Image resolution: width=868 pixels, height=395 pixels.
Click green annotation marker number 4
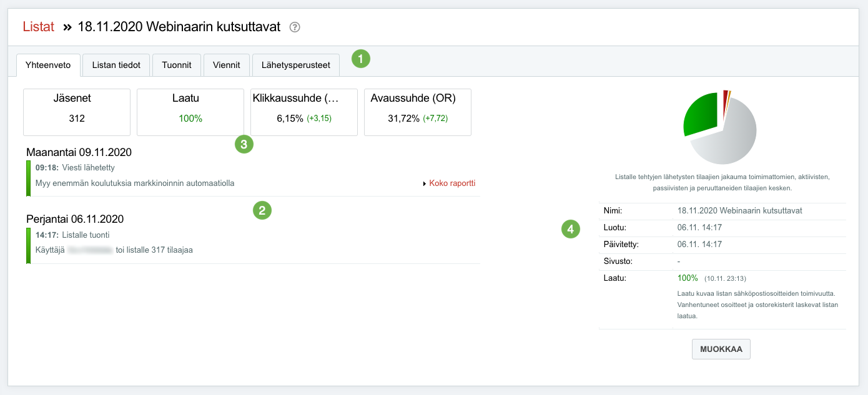pyautogui.click(x=570, y=229)
